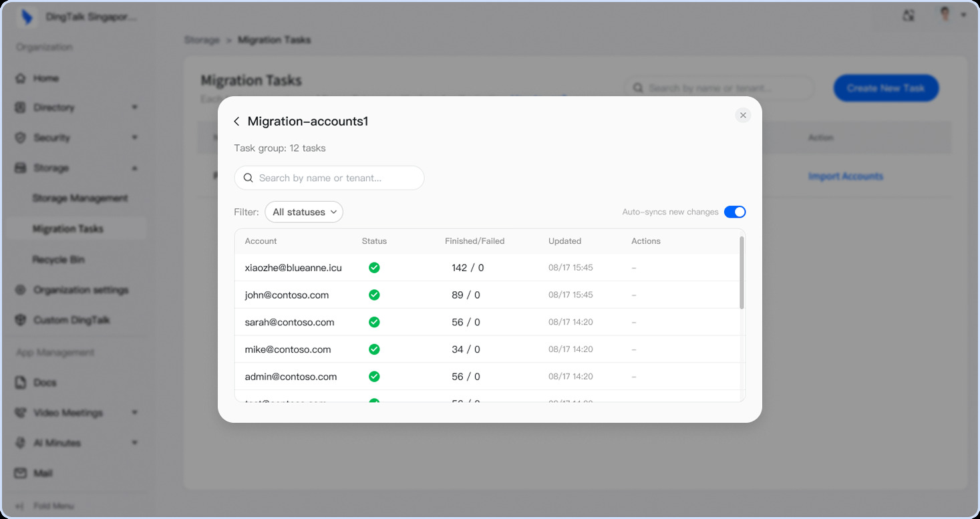
Task: Click the Account column header
Action: [261, 241]
